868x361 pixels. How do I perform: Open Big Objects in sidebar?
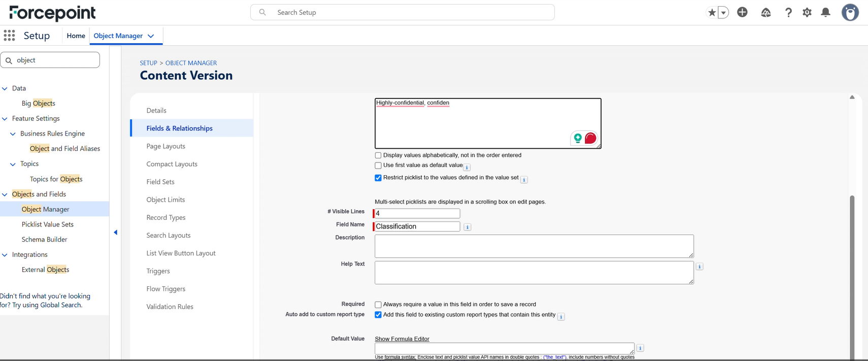point(39,103)
